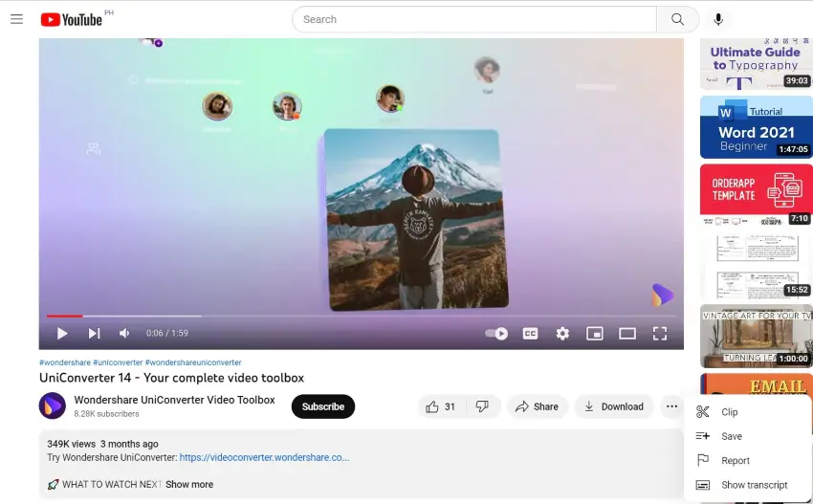
Task: Click the magnifier search button
Action: (677, 19)
